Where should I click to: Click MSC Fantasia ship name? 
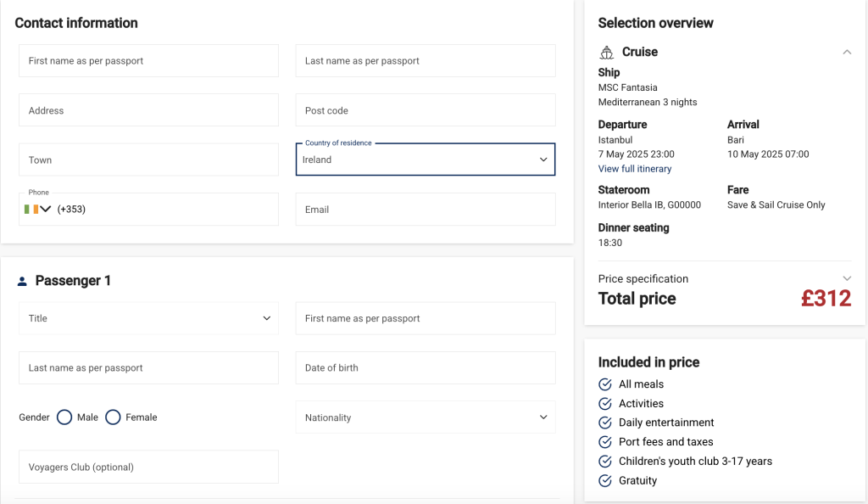628,87
